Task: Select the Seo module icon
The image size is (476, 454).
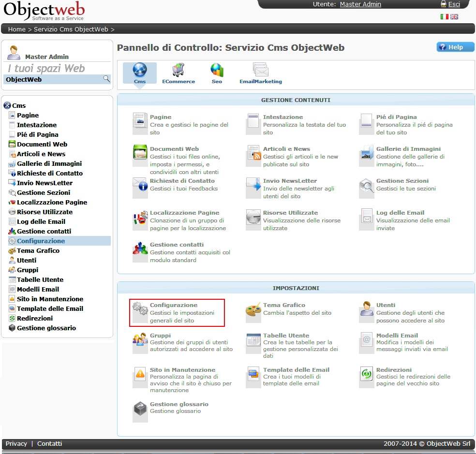Action: click(217, 71)
